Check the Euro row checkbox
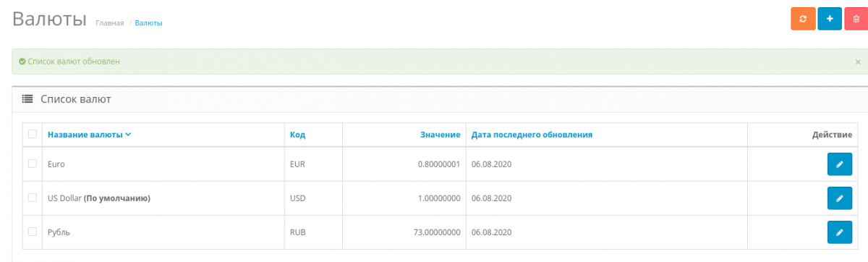The image size is (868, 262). click(x=33, y=164)
